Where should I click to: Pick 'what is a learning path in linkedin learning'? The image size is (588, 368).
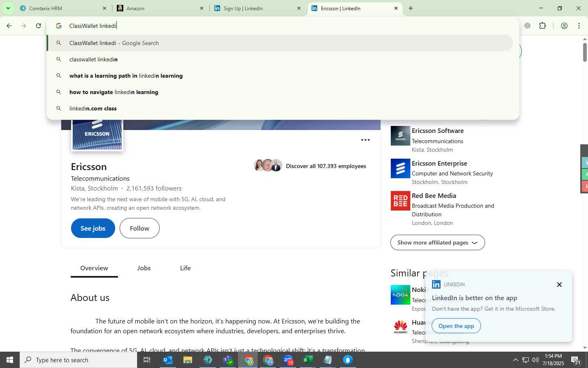tap(280, 76)
